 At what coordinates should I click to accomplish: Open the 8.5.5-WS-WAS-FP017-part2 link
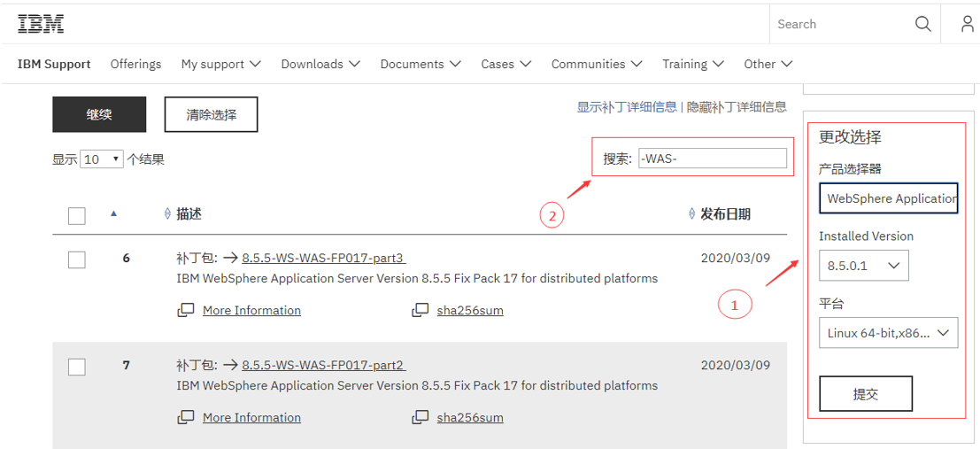click(324, 365)
